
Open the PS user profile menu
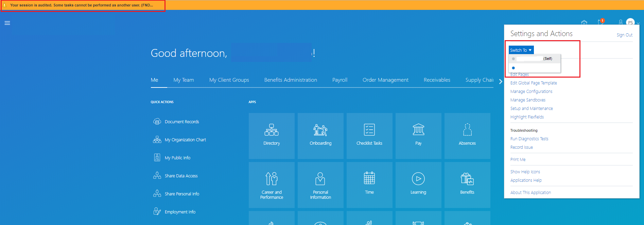tap(630, 22)
